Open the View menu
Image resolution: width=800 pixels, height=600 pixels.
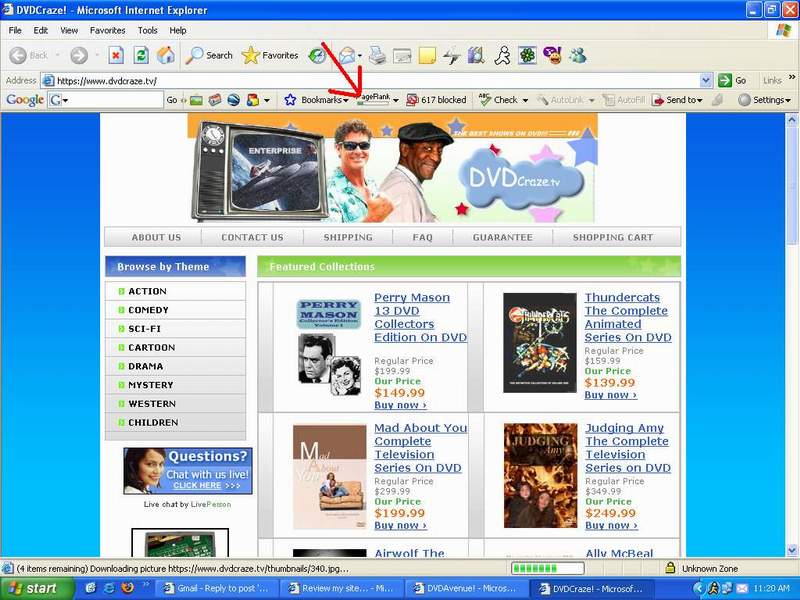[x=69, y=31]
